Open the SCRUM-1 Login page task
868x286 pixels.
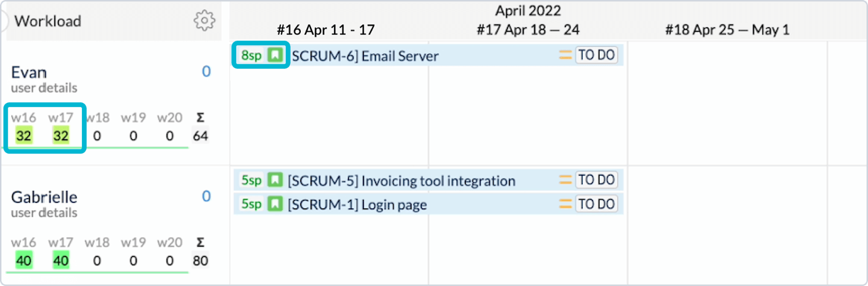coord(357,205)
